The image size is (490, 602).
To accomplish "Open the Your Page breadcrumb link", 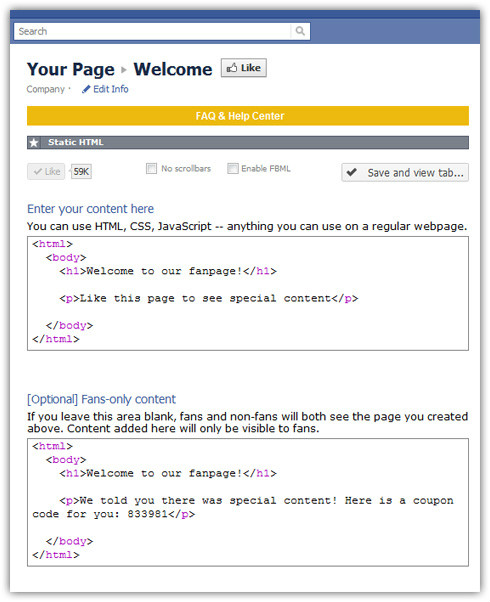I will point(71,69).
